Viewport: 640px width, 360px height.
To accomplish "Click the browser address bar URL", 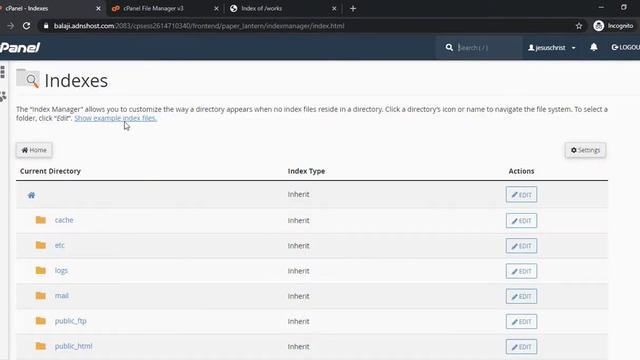I will click(x=199, y=26).
